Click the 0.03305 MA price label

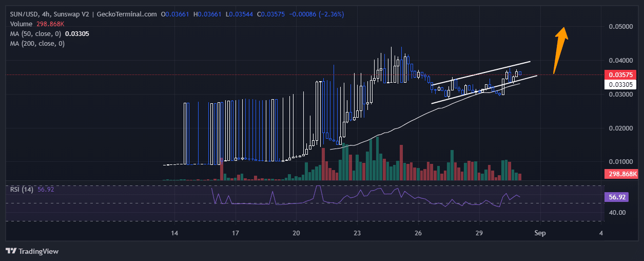pyautogui.click(x=621, y=84)
